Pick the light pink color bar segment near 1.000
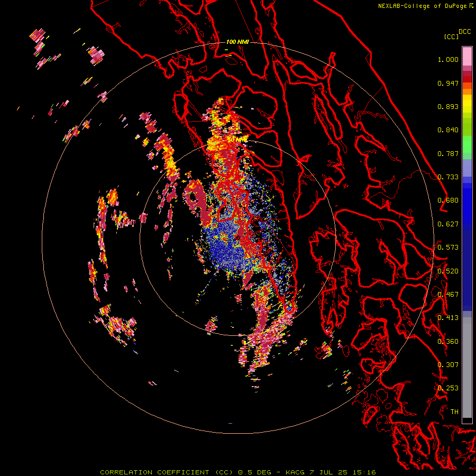 pyautogui.click(x=467, y=57)
